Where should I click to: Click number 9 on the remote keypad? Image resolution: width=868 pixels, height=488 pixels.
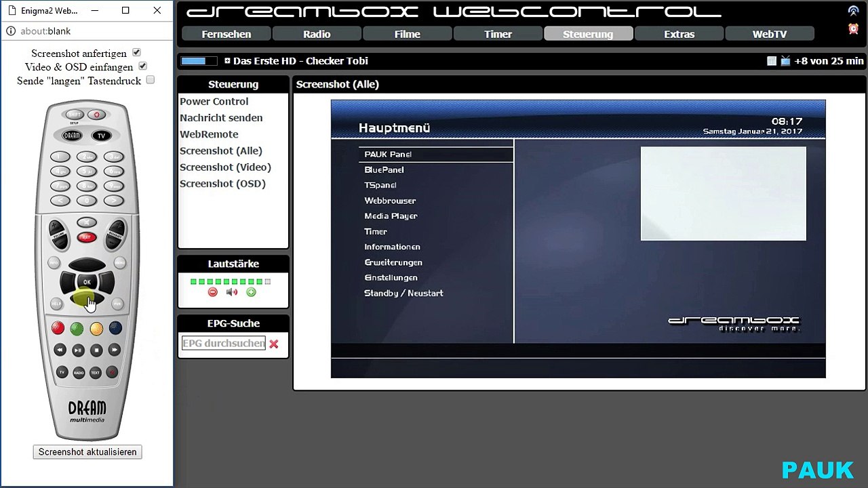pos(113,186)
